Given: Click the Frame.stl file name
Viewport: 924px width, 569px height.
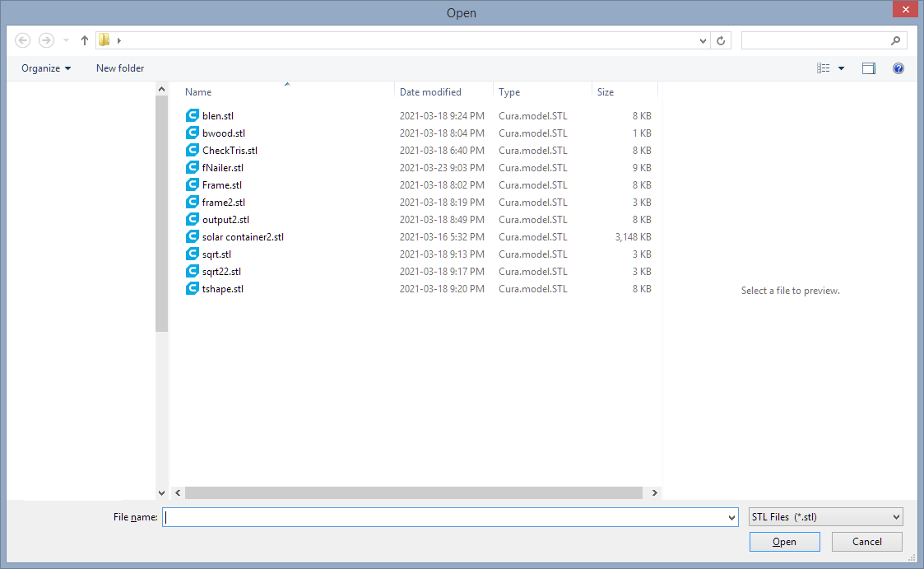Looking at the screenshot, I should 221,185.
